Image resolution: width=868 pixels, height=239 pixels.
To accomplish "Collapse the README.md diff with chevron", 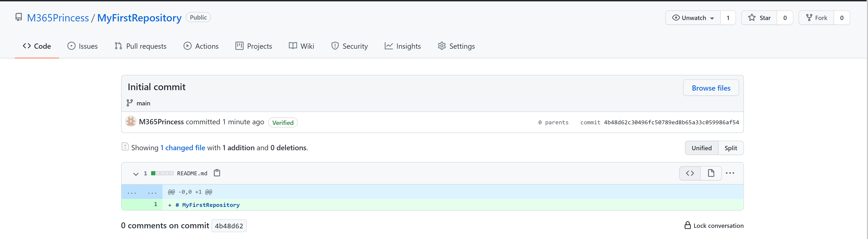I will pyautogui.click(x=136, y=174).
